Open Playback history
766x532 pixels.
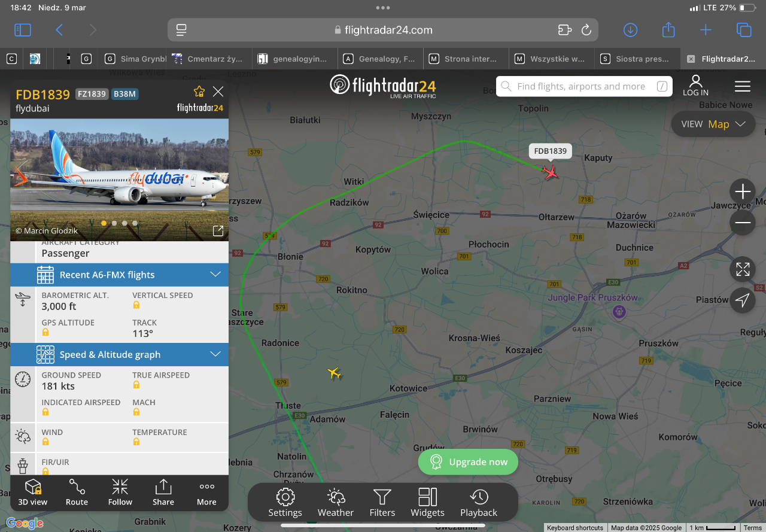(479, 503)
